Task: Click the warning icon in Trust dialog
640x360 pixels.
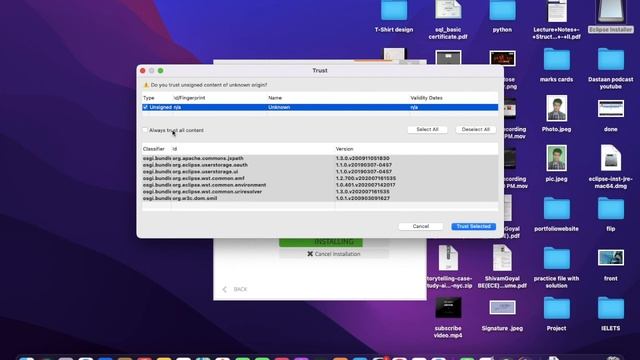Action: [x=146, y=85]
